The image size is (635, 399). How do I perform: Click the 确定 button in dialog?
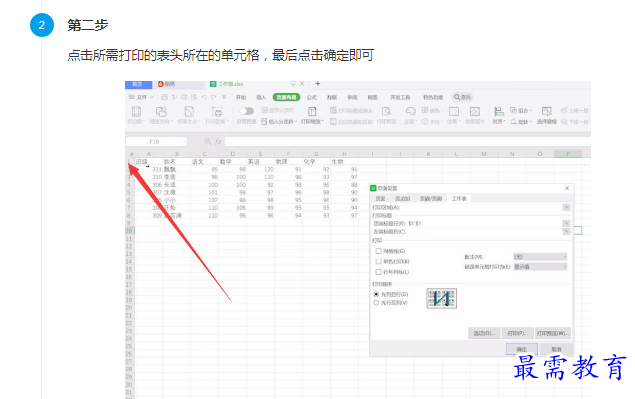point(522,349)
